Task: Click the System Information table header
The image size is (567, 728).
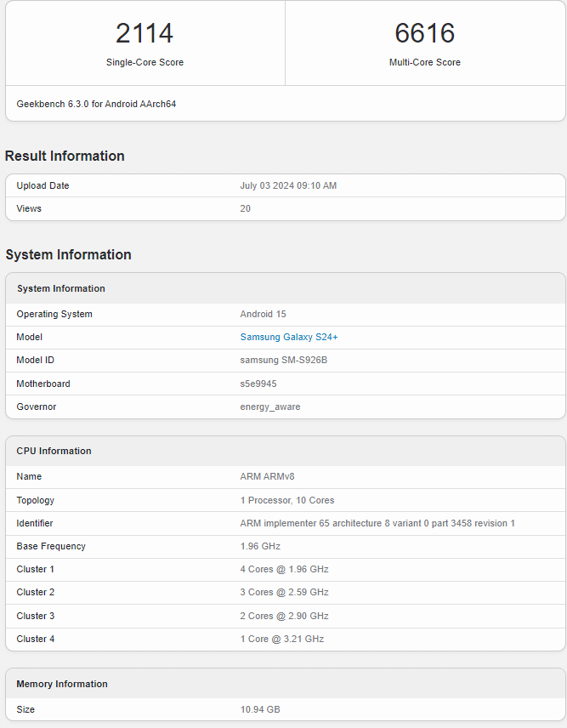Action: point(61,288)
